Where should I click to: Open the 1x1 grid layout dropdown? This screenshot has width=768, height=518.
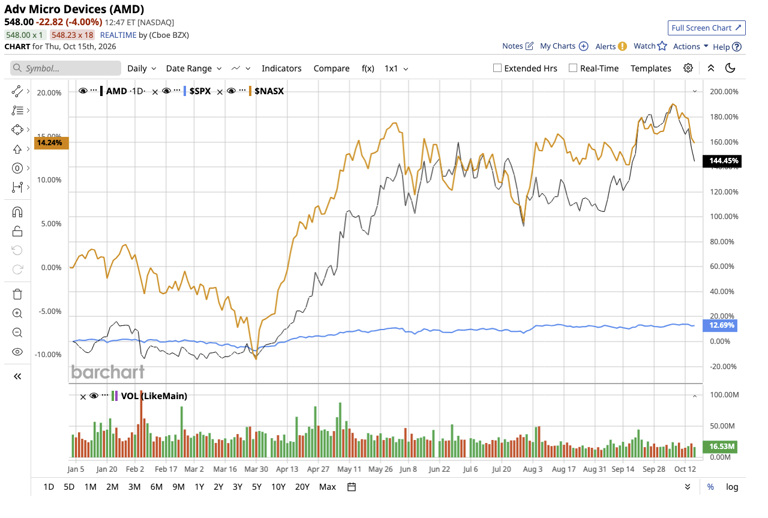tap(396, 69)
